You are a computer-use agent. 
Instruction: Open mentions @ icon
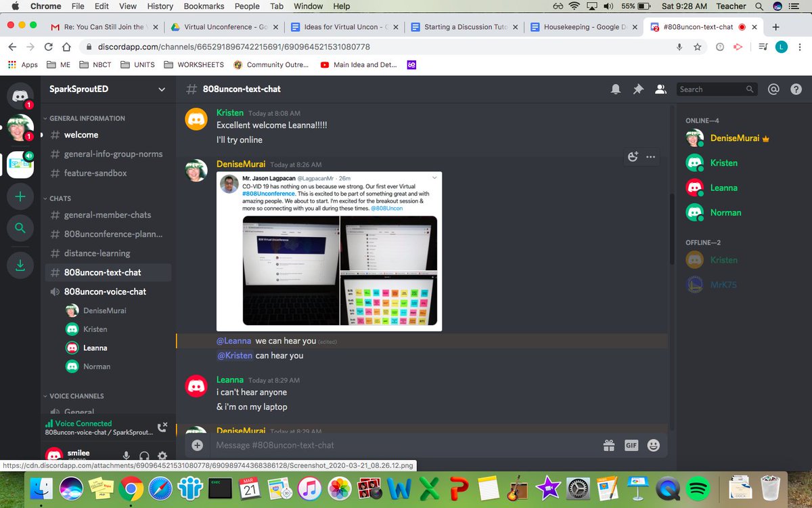coord(773,89)
